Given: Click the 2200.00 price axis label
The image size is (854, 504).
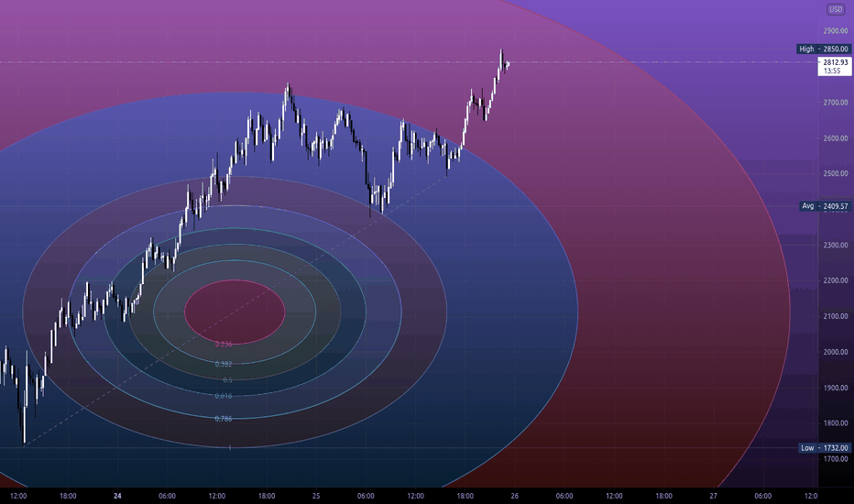Looking at the screenshot, I should point(836,280).
